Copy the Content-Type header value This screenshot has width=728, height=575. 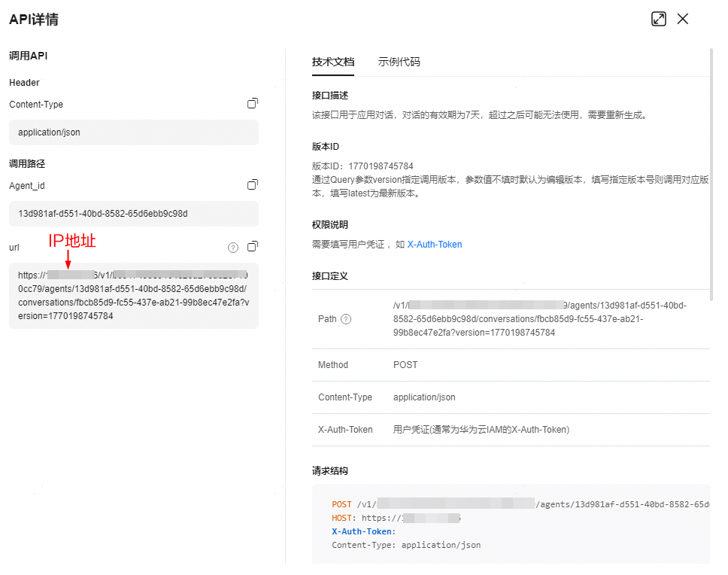coord(253,104)
